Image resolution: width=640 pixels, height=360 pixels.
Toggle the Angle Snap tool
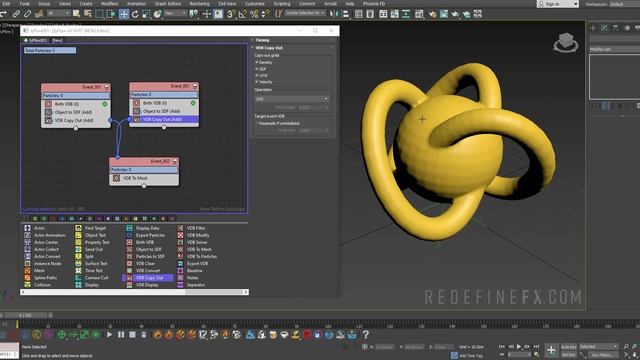pyautogui.click(x=242, y=14)
